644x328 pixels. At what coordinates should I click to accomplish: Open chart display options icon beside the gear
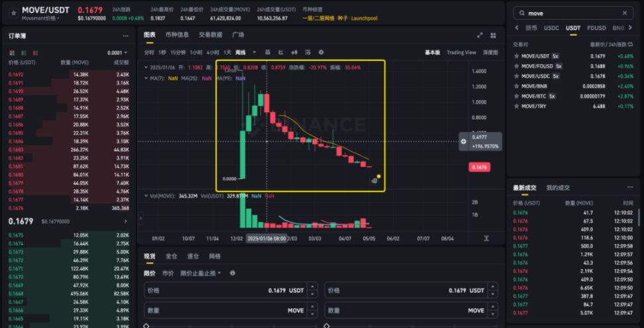[x=307, y=52]
